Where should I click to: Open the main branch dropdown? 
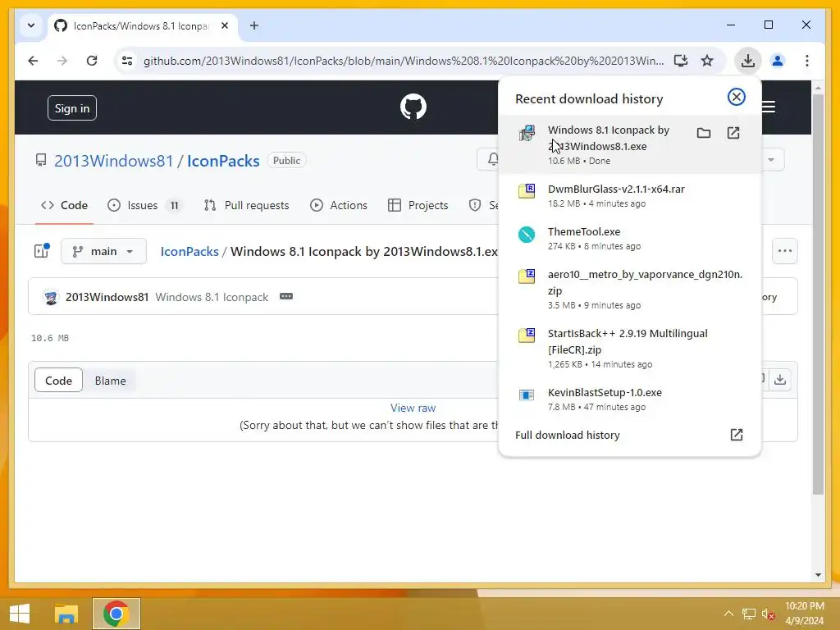pyautogui.click(x=103, y=251)
